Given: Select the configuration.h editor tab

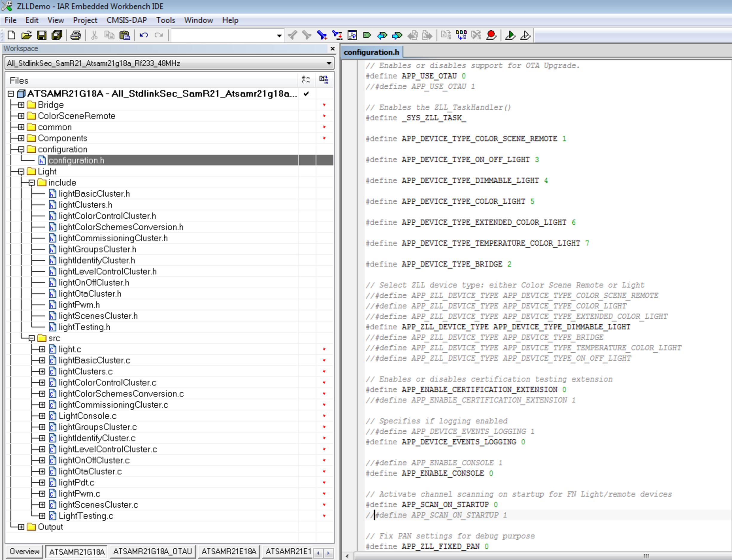Looking at the screenshot, I should click(371, 52).
